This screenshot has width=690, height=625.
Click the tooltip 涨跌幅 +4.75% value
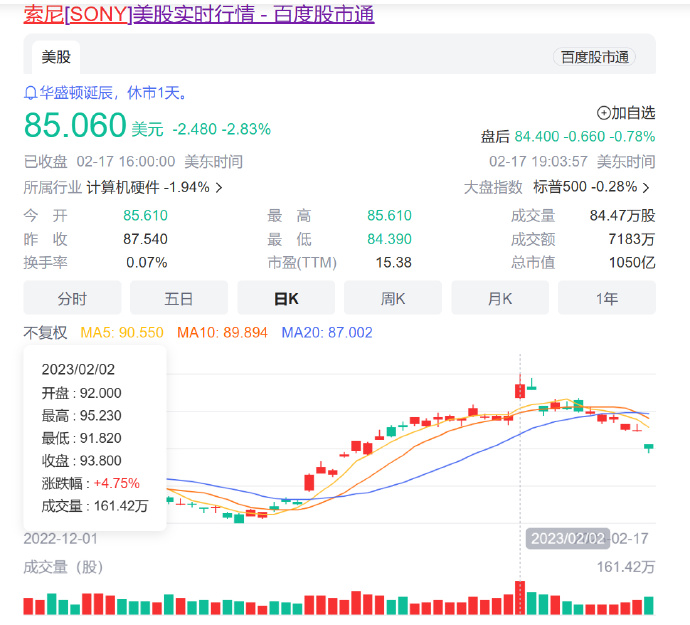pyautogui.click(x=117, y=483)
